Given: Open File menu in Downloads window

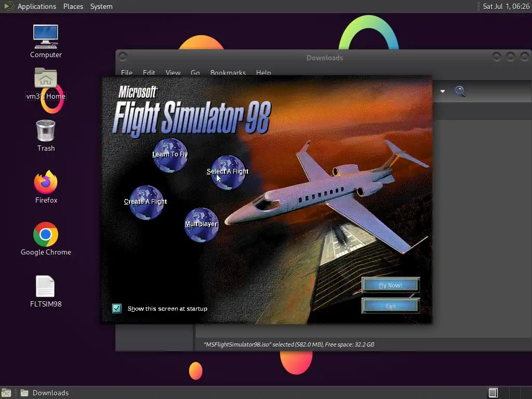Looking at the screenshot, I should [127, 72].
